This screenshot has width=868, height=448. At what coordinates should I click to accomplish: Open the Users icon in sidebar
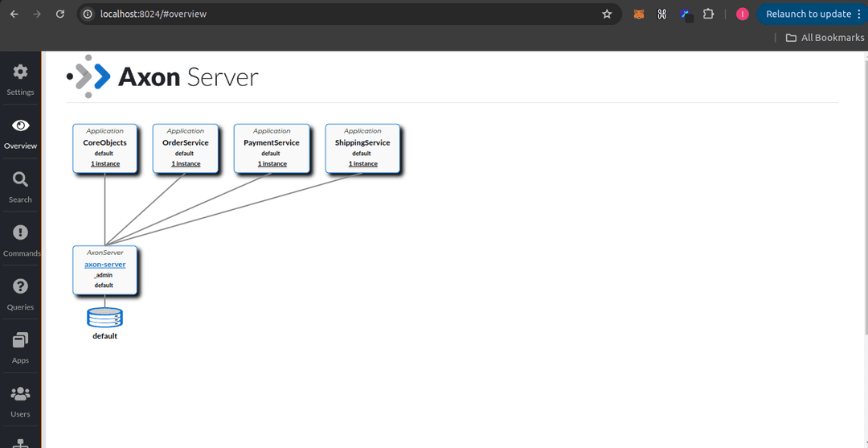(x=20, y=394)
